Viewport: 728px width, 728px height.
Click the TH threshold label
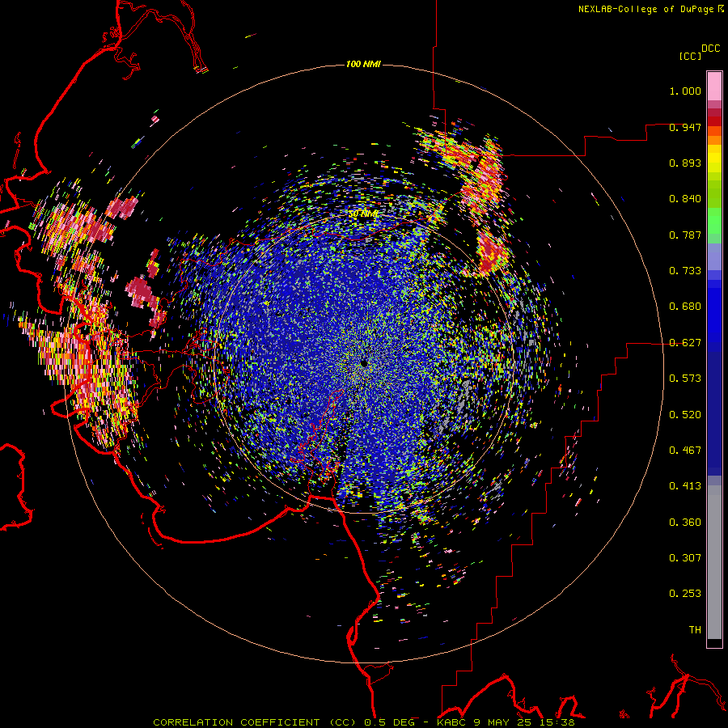695,630
